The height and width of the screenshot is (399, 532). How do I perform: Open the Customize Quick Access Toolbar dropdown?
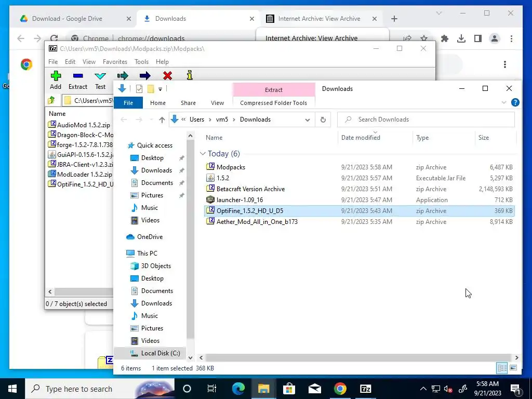(x=160, y=89)
